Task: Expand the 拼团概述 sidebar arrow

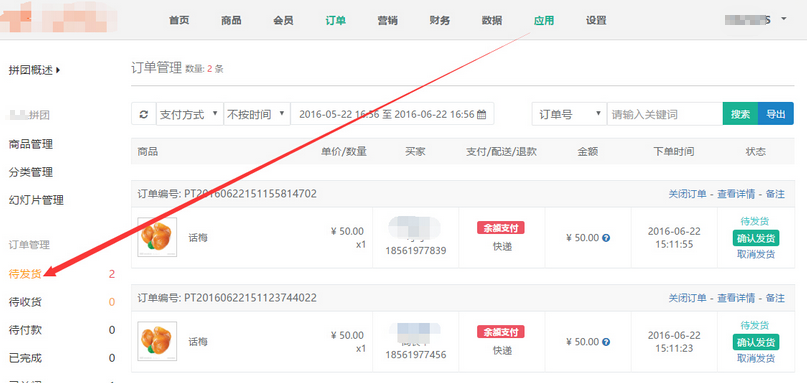Action: tap(58, 70)
